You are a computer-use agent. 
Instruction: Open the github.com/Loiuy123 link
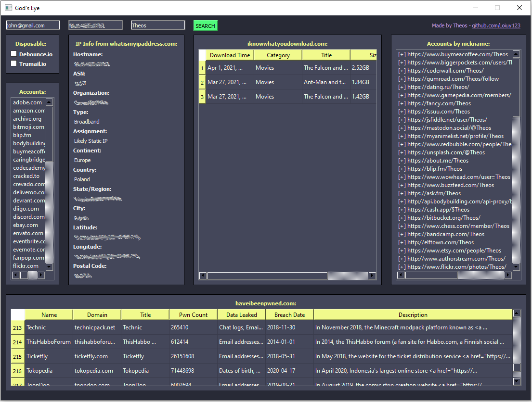496,25
